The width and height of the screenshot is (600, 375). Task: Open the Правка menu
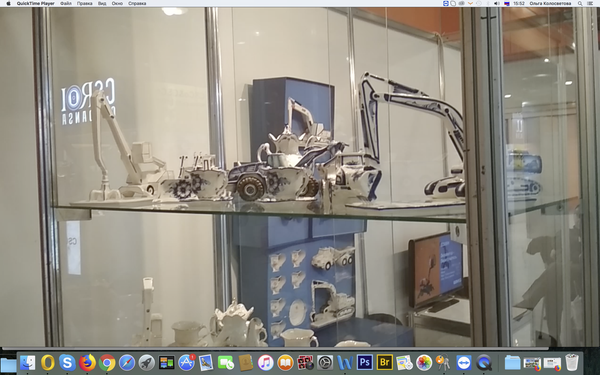coord(85,3)
